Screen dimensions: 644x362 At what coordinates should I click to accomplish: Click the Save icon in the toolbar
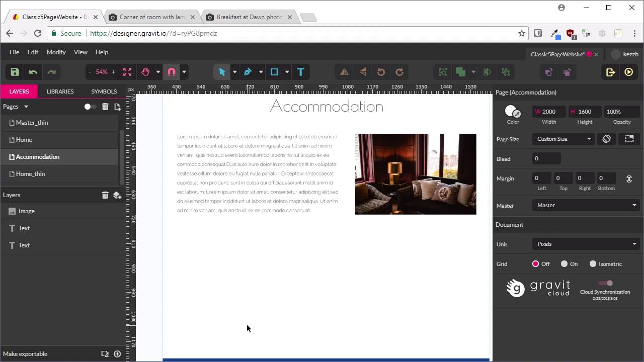tap(15, 72)
